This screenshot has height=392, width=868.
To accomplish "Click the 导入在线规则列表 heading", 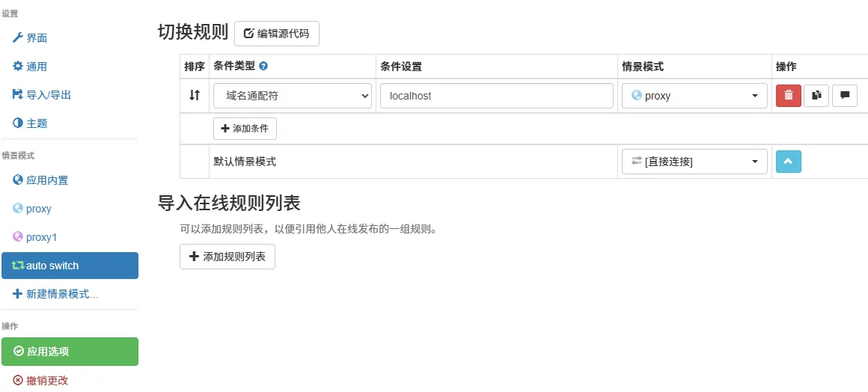I will tap(229, 203).
